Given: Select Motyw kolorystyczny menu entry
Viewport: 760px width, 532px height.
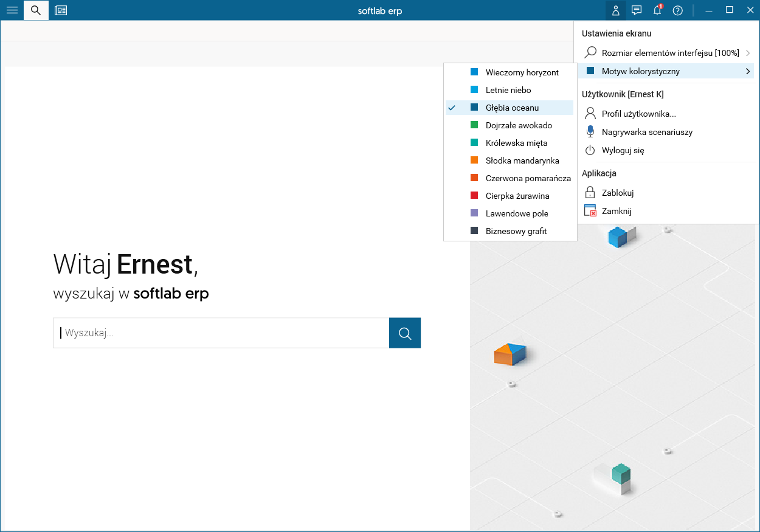Looking at the screenshot, I should point(666,71).
